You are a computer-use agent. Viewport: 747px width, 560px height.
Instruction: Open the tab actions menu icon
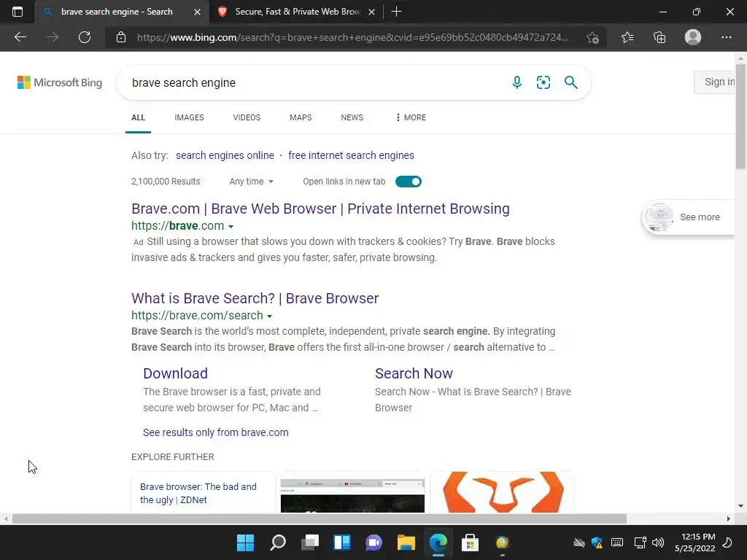click(18, 12)
